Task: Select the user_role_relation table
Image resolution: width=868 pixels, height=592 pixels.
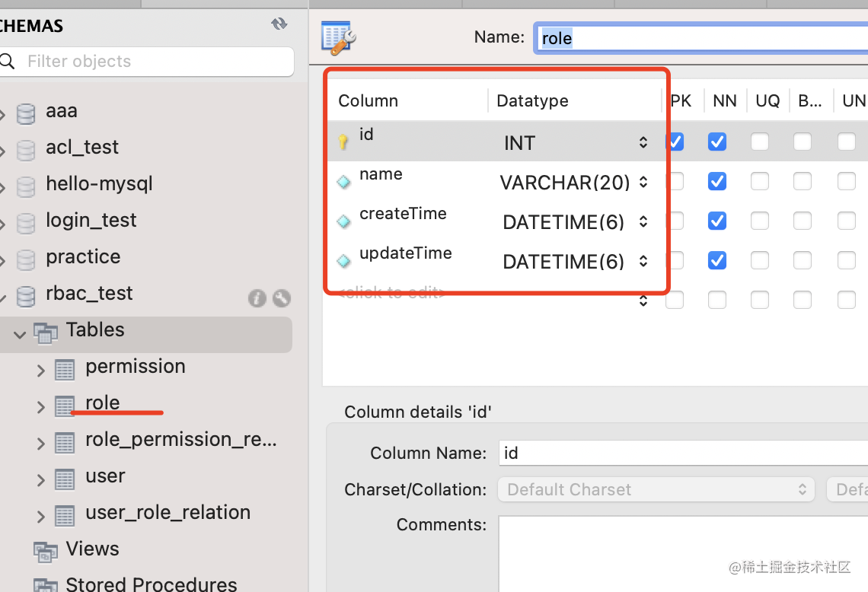Action: tap(168, 512)
